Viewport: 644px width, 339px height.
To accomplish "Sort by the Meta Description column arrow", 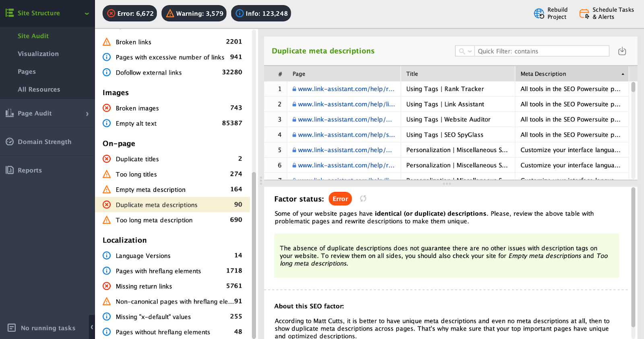I will click(623, 74).
